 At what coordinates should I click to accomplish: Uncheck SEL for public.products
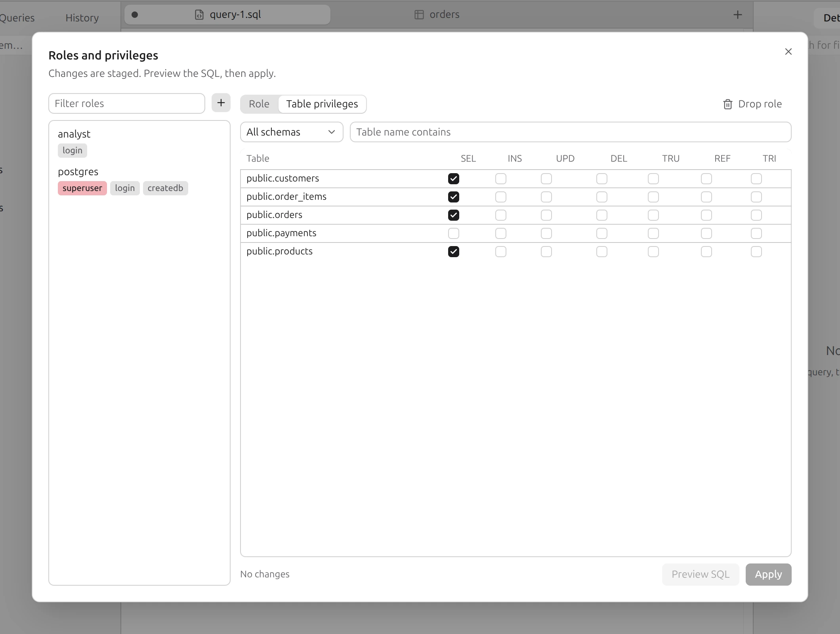coord(453,252)
